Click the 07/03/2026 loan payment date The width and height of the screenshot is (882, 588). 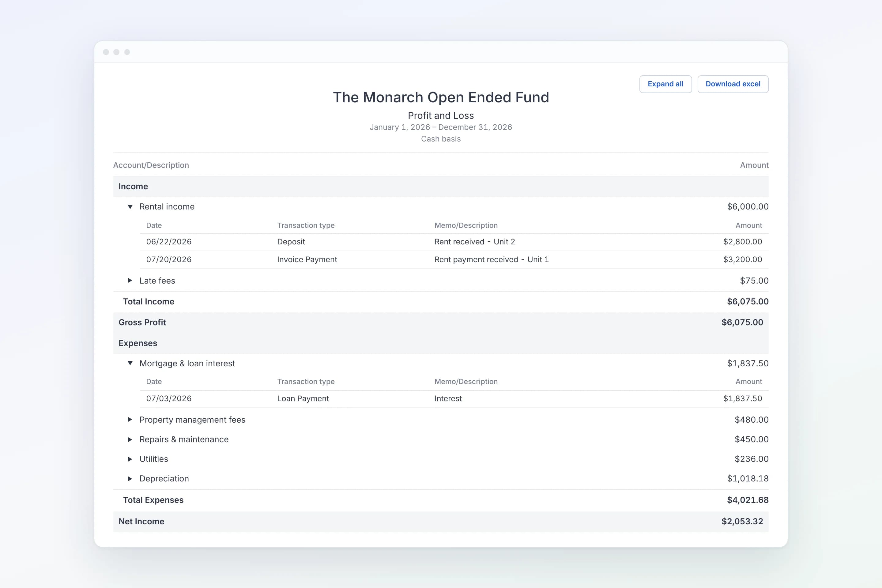click(x=169, y=399)
